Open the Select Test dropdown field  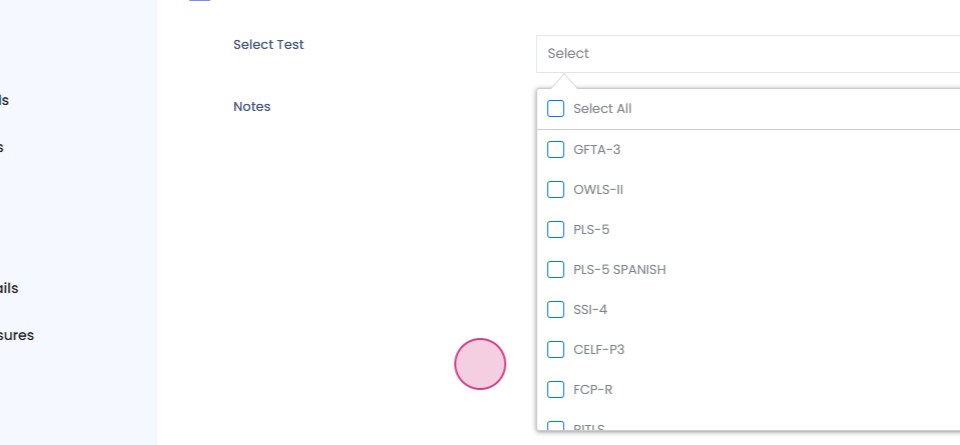coord(748,54)
